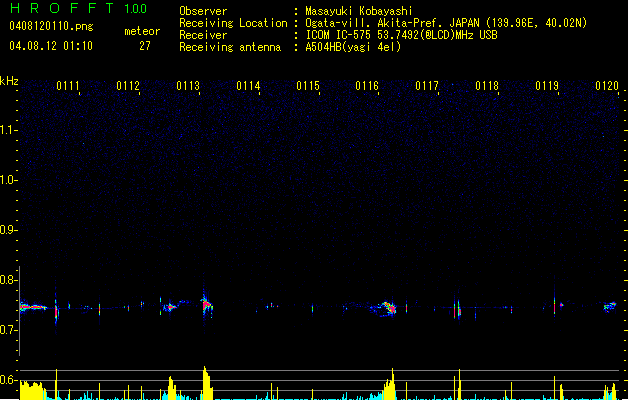Select the ICOM IC-575 receiver description
The height and width of the screenshot is (400, 629).
[x=401, y=35]
